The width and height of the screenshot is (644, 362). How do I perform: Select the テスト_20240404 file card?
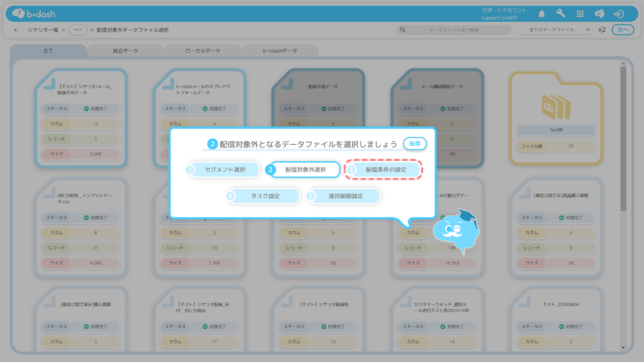(556, 319)
